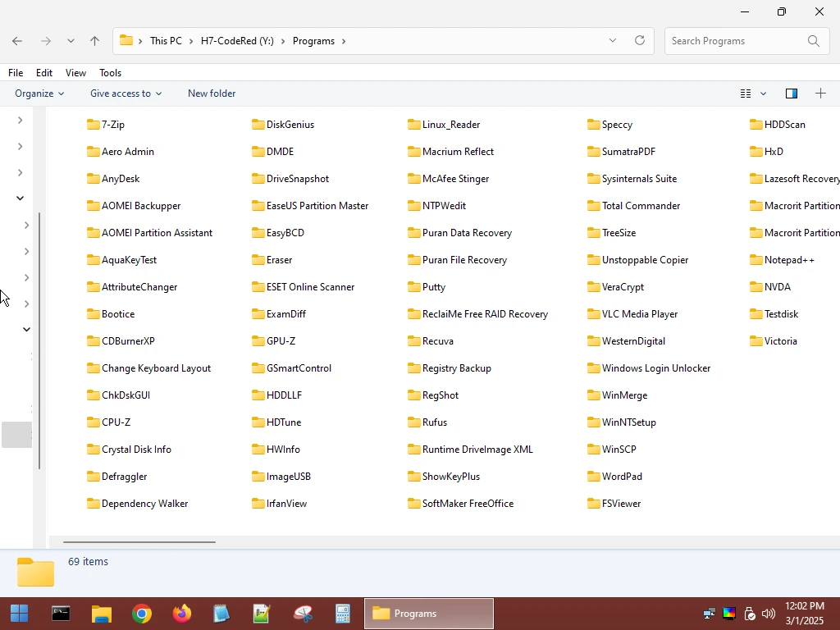This screenshot has height=630, width=840.
Task: Select the Putty folder
Action: [427, 287]
